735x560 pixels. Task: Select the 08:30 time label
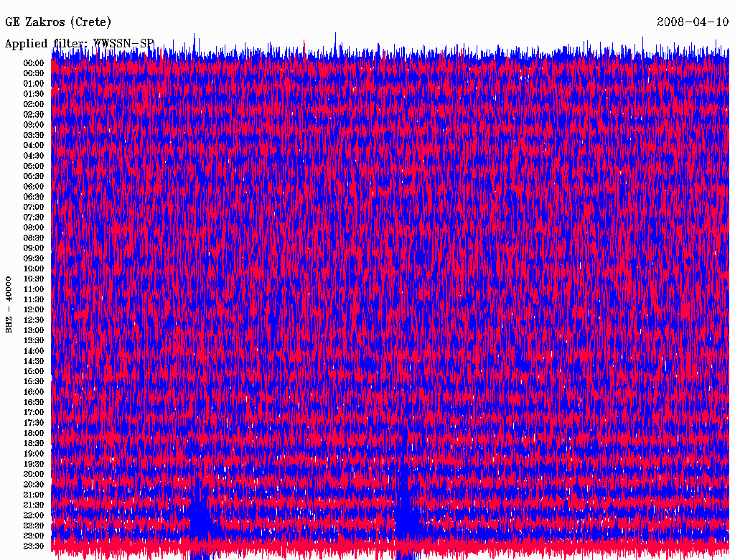(x=34, y=238)
